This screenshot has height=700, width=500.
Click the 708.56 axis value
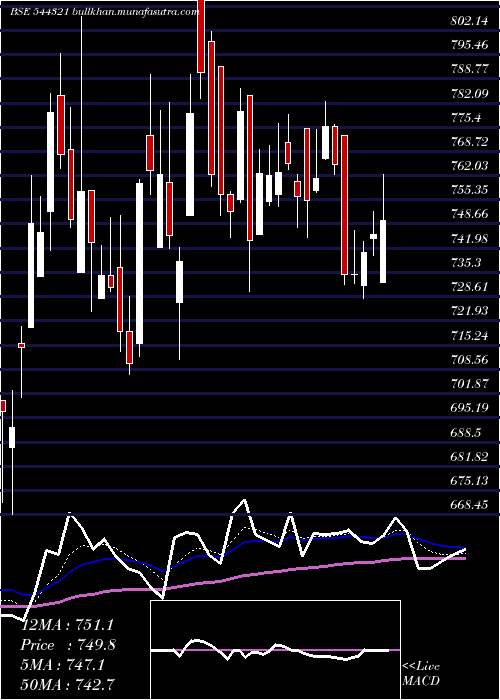(x=469, y=360)
